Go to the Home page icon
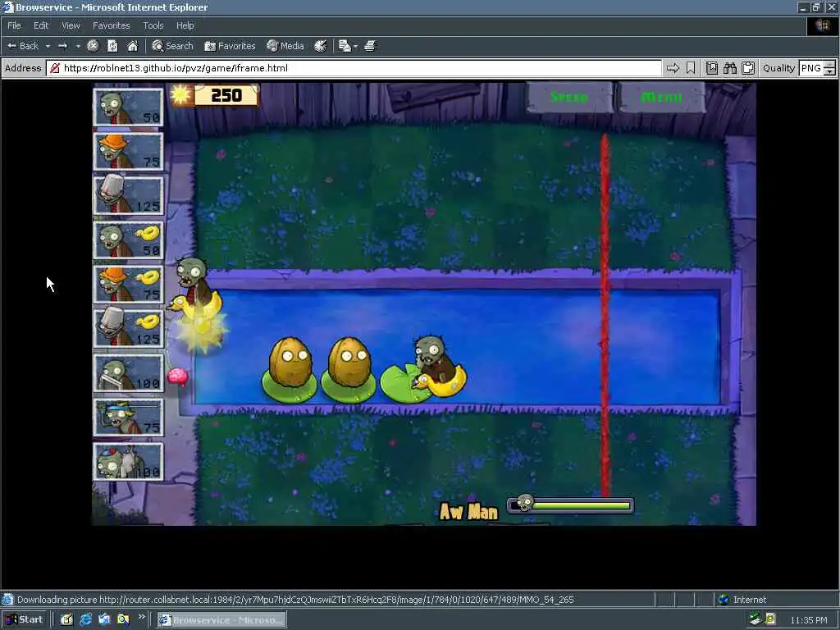The width and height of the screenshot is (840, 630). click(132, 46)
